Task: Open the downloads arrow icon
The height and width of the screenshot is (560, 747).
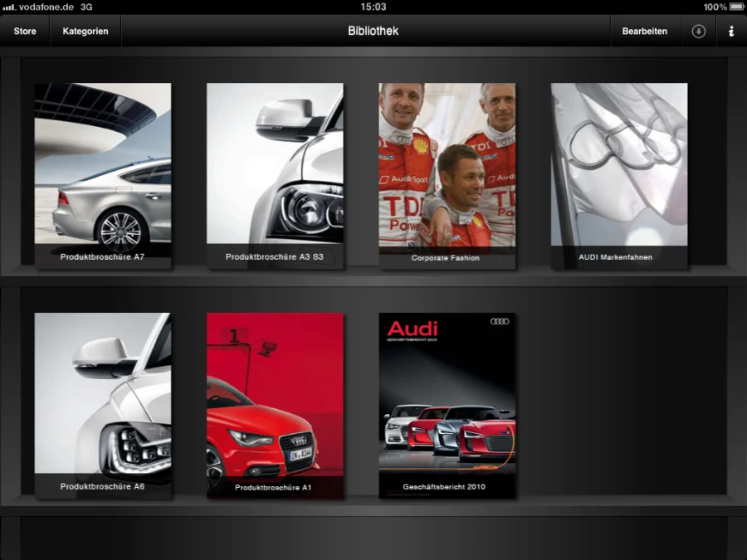Action: pos(698,32)
